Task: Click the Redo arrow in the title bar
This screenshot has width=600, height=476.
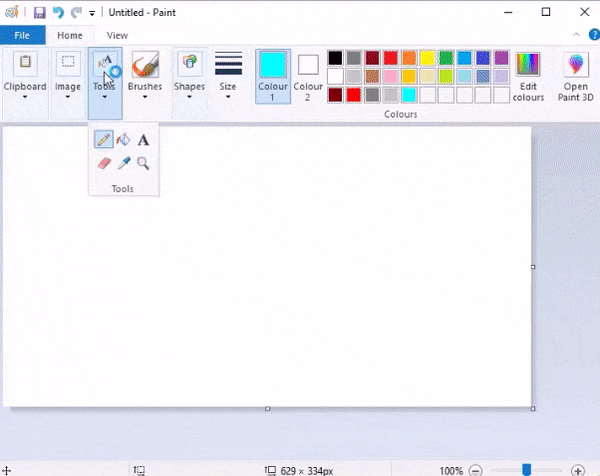Action: point(77,13)
